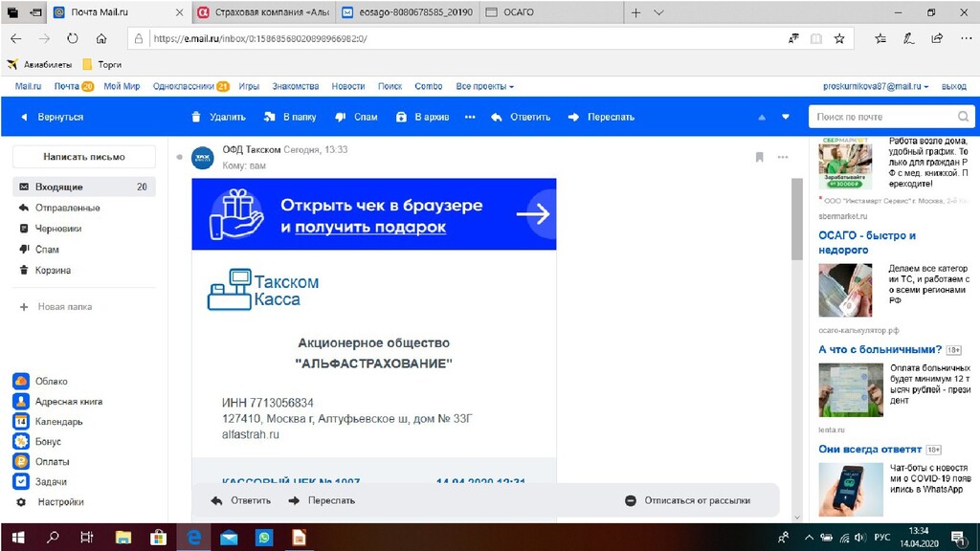Click the ОФД Такском sender avatar
The image size is (980, 551).
tap(203, 158)
